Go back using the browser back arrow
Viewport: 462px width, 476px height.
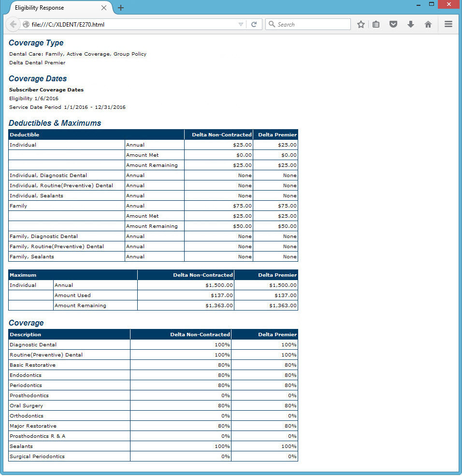tap(13, 24)
